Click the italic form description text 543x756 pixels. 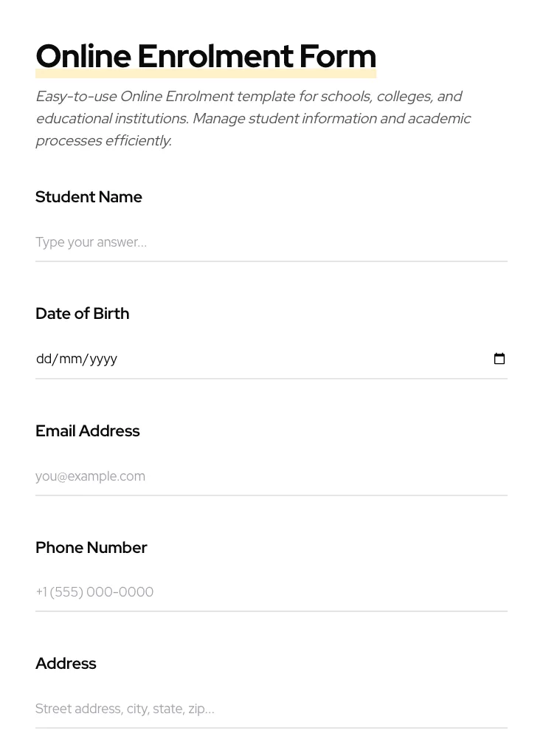coord(253,118)
